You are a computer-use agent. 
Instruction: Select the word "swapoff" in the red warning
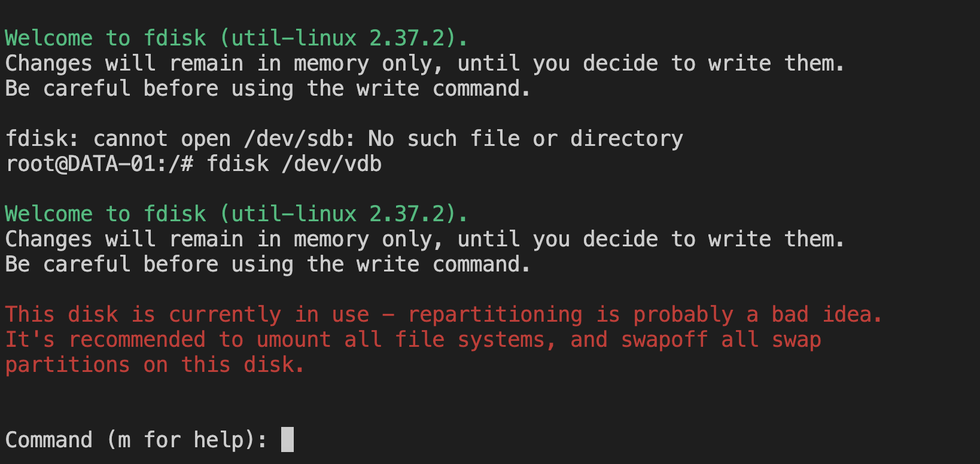[x=664, y=340]
